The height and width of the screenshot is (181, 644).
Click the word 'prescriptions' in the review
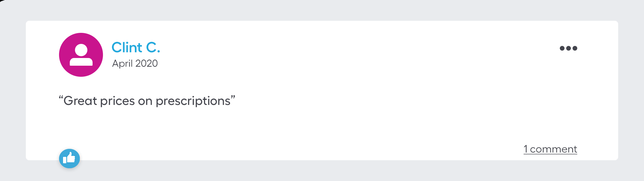pos(193,101)
